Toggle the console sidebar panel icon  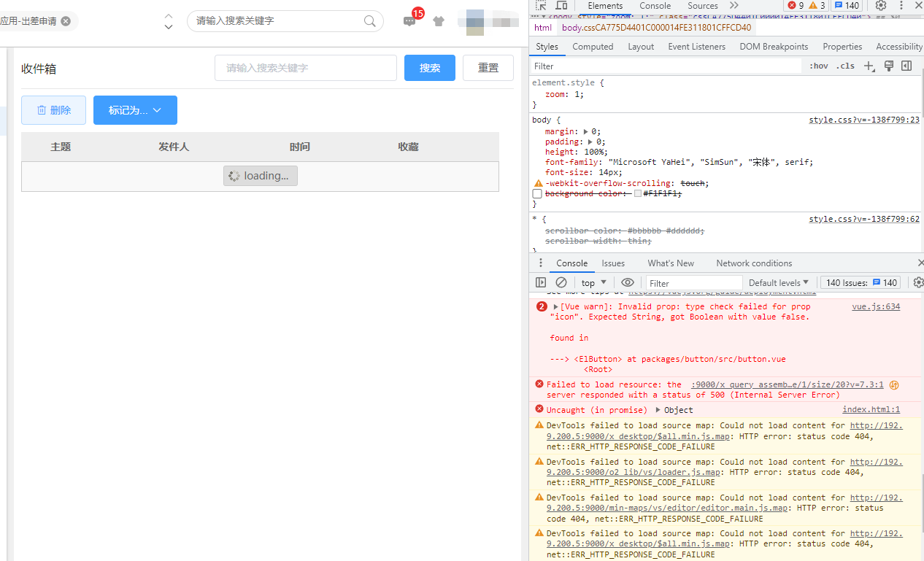coord(541,282)
